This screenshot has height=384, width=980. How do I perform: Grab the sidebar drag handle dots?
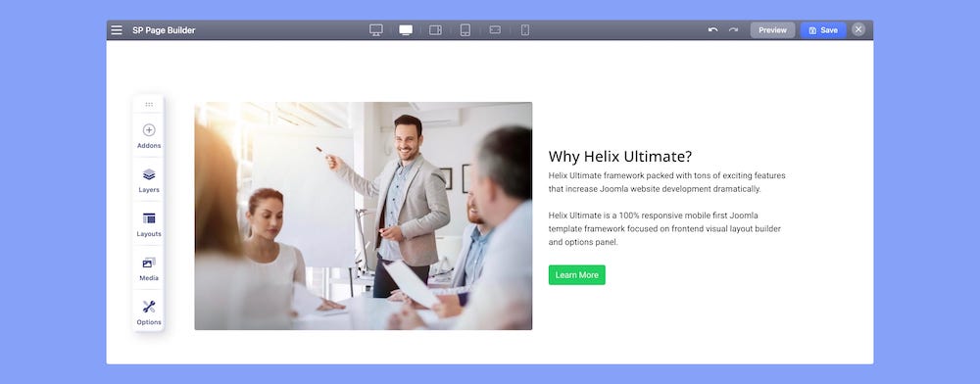coord(149,104)
